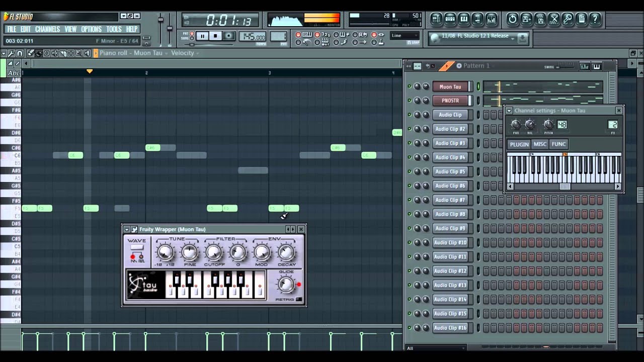The height and width of the screenshot is (362, 644).
Task: Click the piano roll magnet snap icon
Action: (20, 53)
